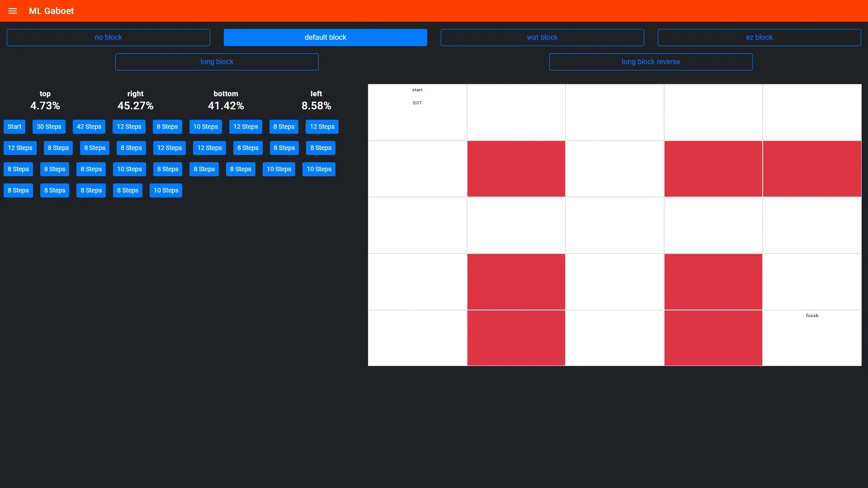Click the ML Gaboet title
868x488 pixels.
51,11
